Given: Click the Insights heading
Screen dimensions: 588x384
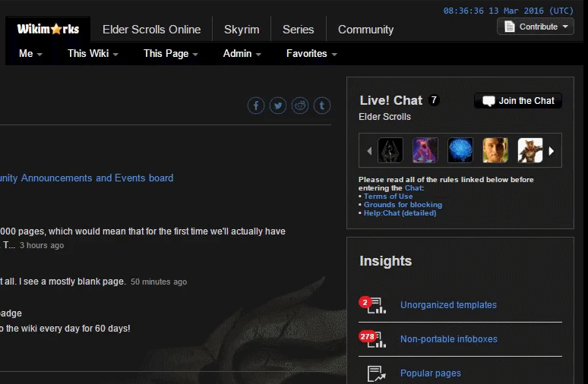Looking at the screenshot, I should (x=385, y=261).
